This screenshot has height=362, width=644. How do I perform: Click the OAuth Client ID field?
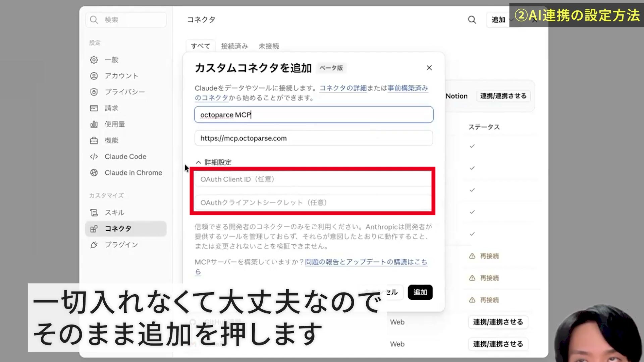tap(314, 179)
